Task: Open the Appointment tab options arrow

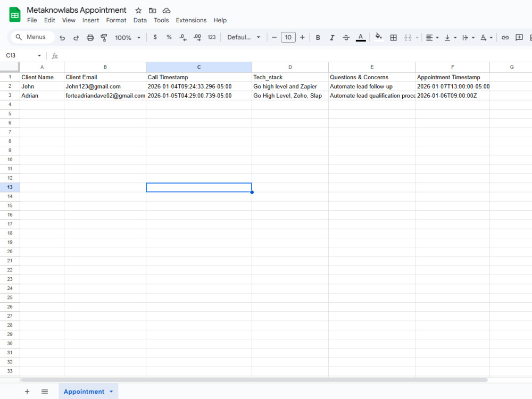Action: click(111, 392)
